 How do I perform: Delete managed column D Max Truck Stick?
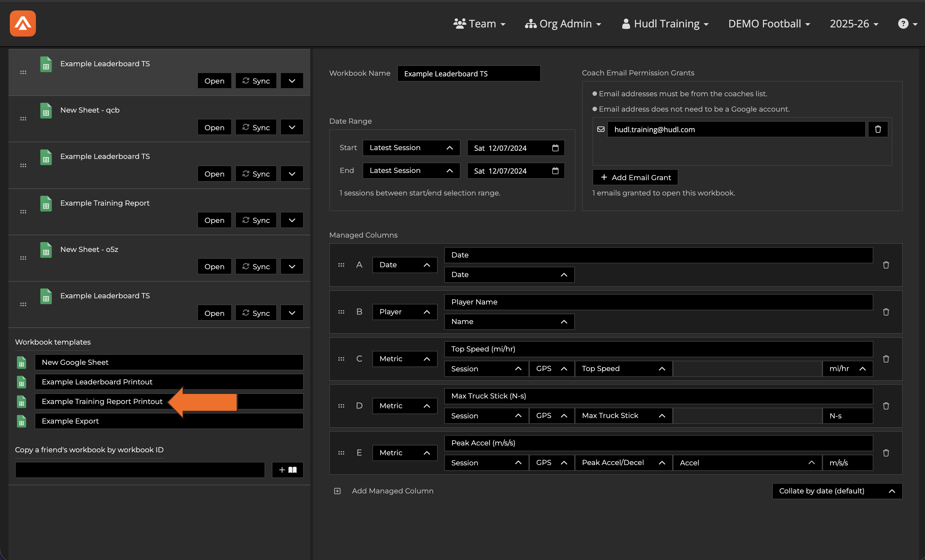[886, 406]
